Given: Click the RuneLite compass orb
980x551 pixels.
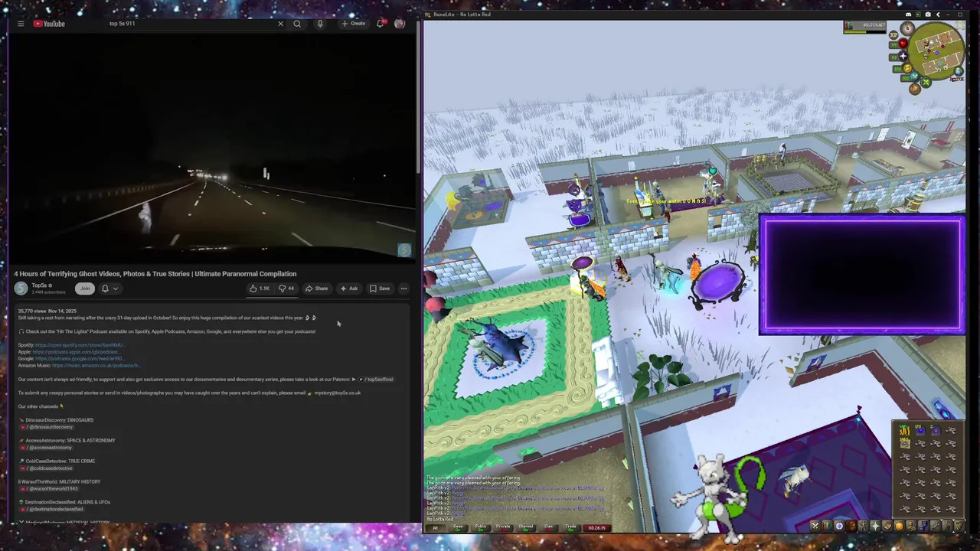Looking at the screenshot, I should coord(908,28).
